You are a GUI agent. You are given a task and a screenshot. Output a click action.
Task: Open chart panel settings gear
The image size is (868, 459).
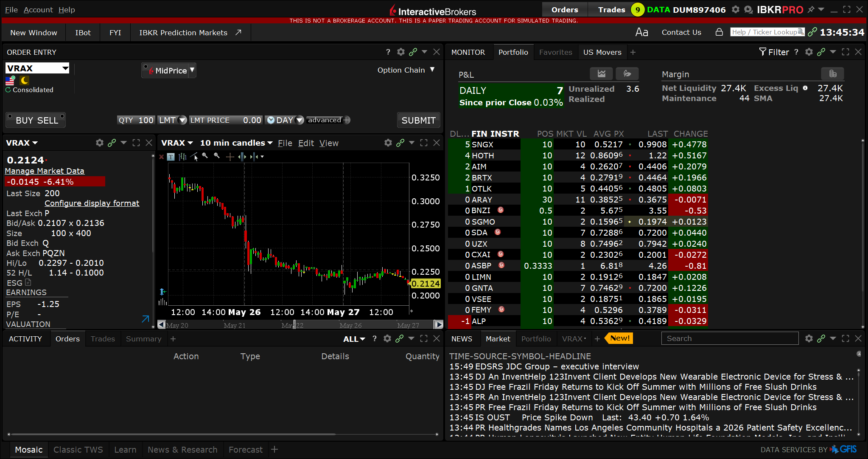click(388, 143)
